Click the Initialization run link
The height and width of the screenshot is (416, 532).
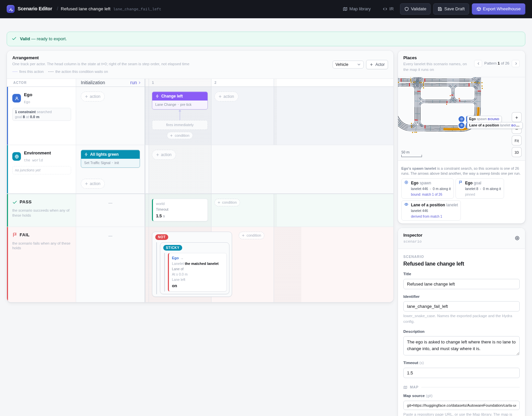pyautogui.click(x=135, y=83)
